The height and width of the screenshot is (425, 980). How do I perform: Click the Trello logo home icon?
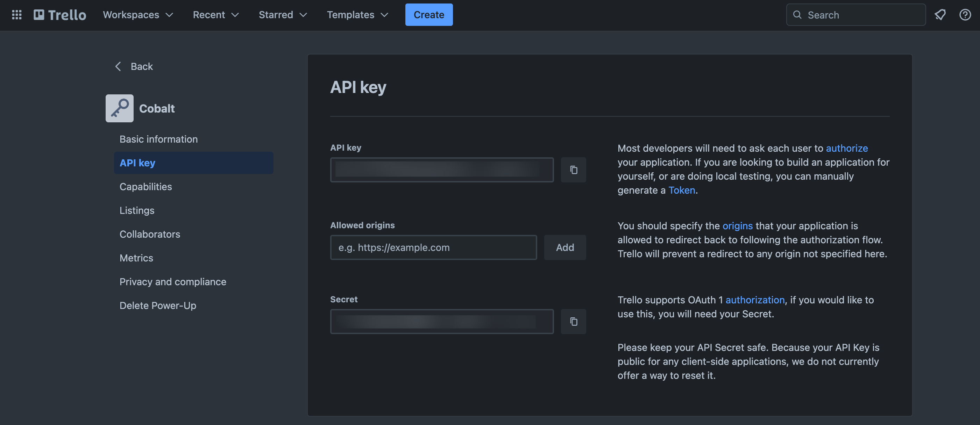coord(60,15)
